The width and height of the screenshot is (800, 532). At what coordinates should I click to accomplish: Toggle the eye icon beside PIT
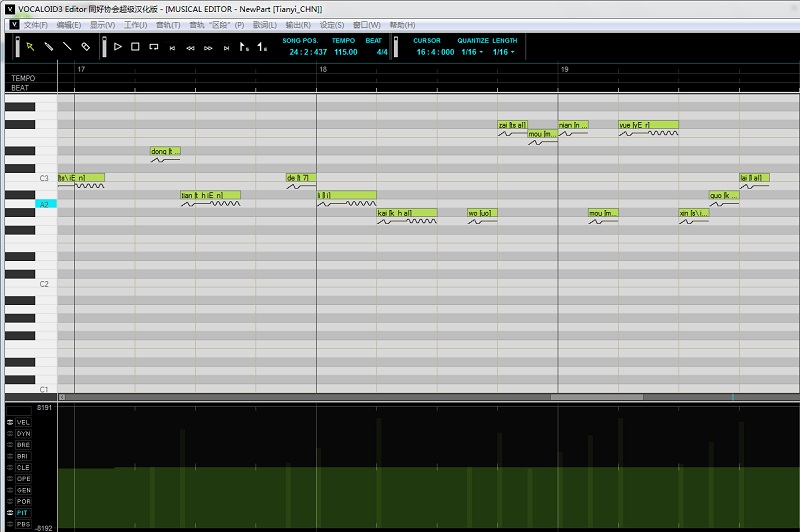(9, 512)
